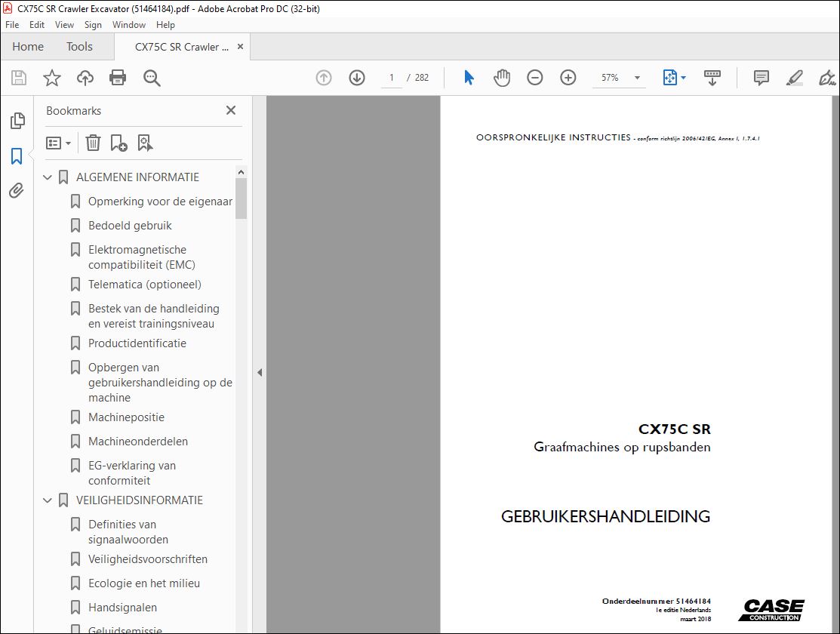This screenshot has height=634, width=840.
Task: Switch to the Tools tab
Action: (79, 47)
